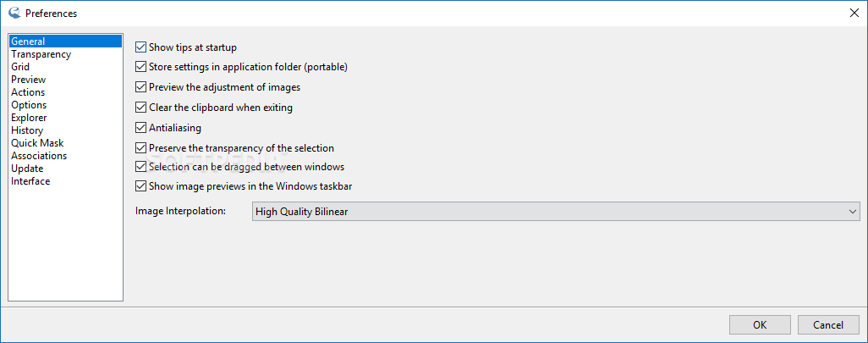Turn off the Antialiasing checkbox
This screenshot has height=343, width=868.
[140, 128]
